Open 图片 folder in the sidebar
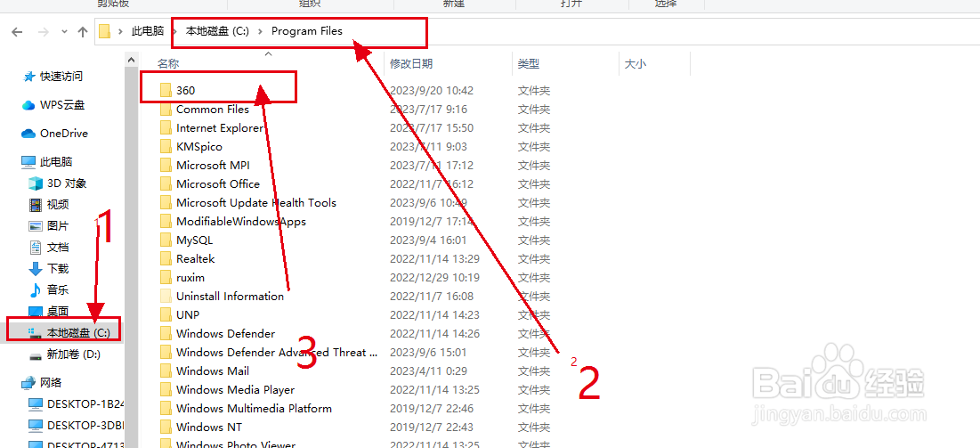Image resolution: width=980 pixels, height=448 pixels. tap(58, 226)
